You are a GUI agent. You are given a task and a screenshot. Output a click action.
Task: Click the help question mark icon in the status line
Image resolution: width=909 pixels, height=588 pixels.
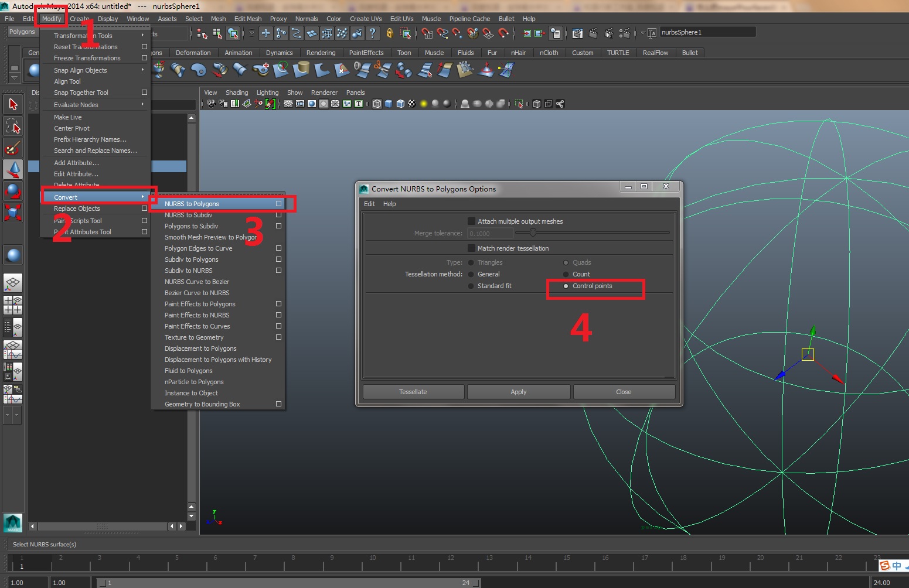373,33
